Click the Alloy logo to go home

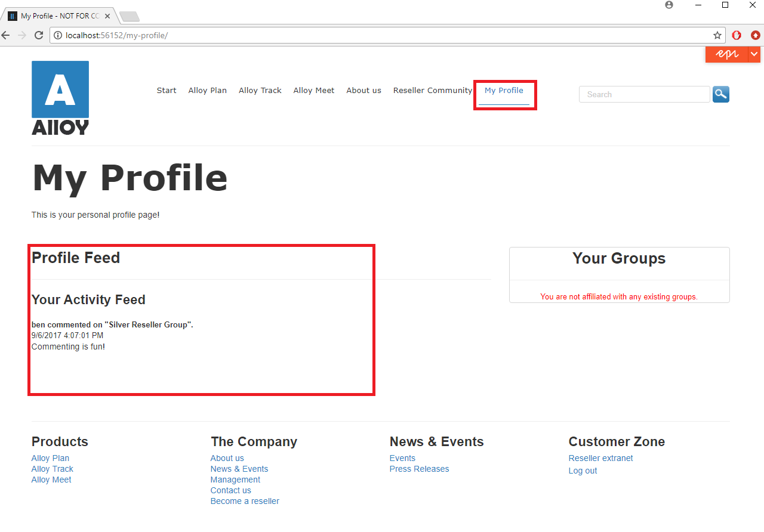(60, 97)
